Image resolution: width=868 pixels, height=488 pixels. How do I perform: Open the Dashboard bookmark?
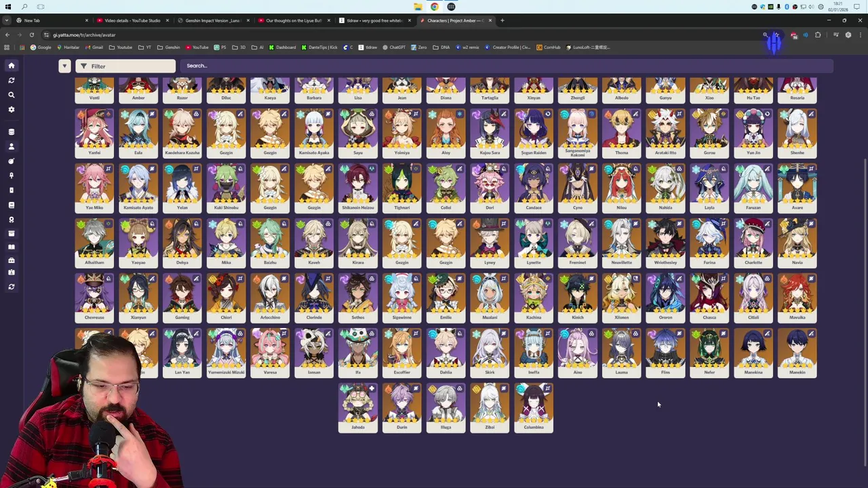click(x=282, y=47)
